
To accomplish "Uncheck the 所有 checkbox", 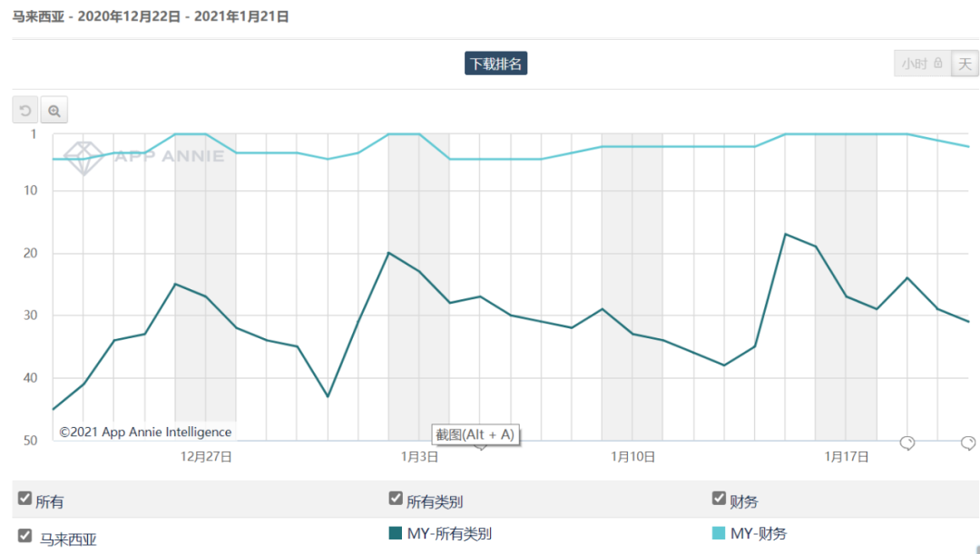I will (x=25, y=498).
